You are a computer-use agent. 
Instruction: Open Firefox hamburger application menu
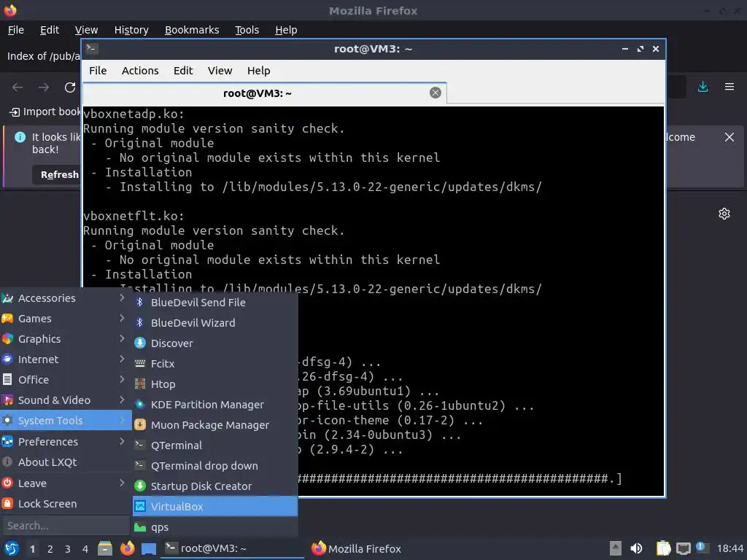pyautogui.click(x=729, y=87)
